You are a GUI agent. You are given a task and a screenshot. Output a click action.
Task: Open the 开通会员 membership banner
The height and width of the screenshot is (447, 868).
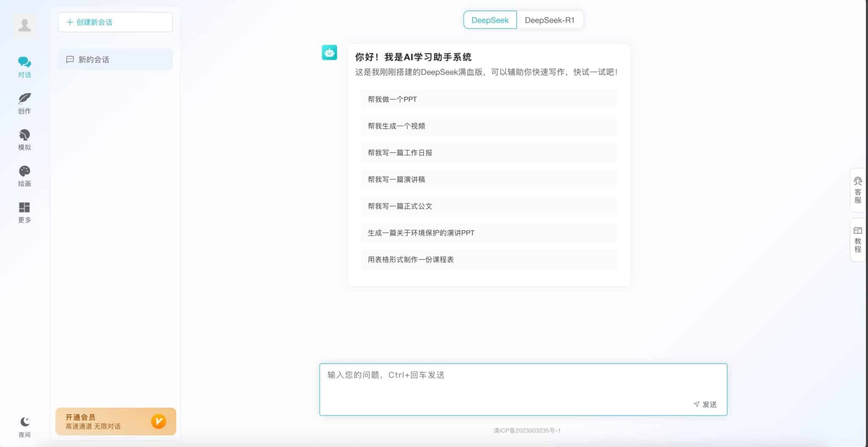point(116,421)
